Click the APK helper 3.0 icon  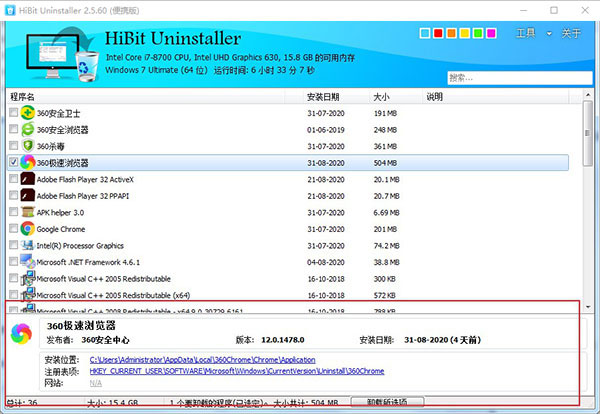(x=28, y=212)
